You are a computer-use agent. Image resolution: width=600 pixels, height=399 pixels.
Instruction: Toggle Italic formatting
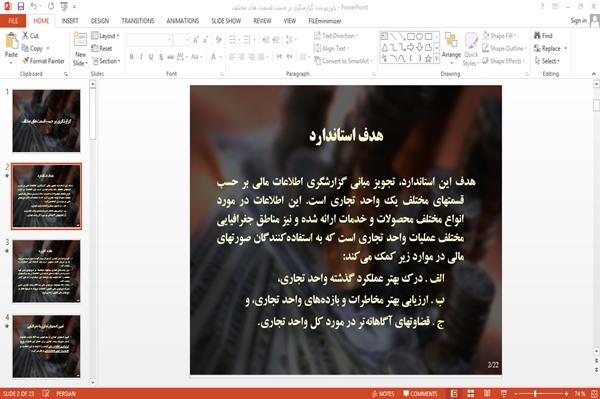click(x=141, y=57)
